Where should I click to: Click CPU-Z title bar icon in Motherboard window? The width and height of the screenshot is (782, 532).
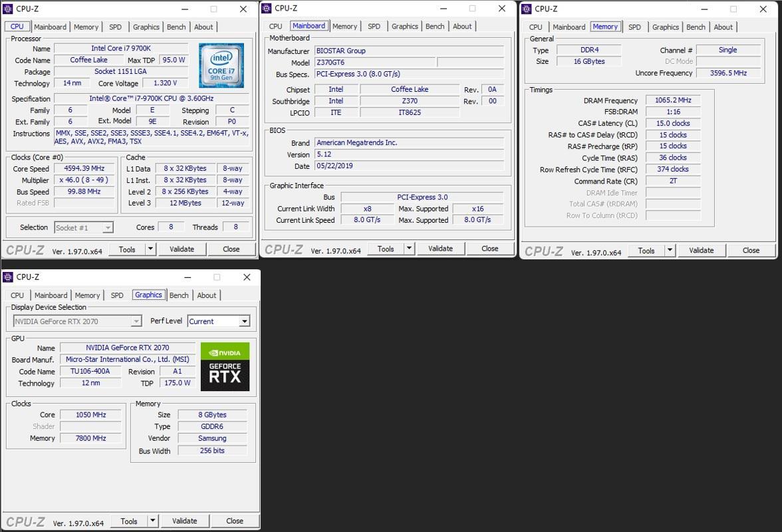267,8
